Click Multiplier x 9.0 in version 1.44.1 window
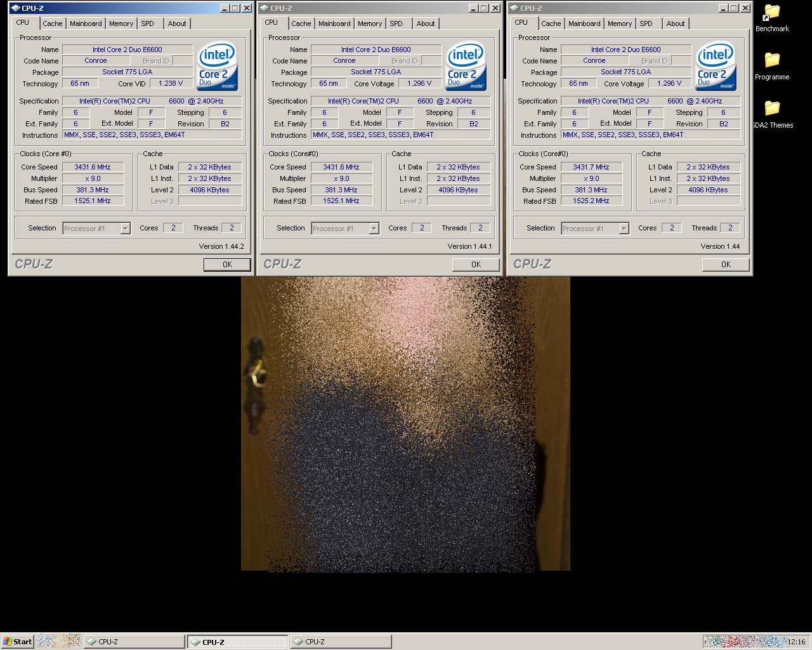The image size is (812, 650). 341,178
